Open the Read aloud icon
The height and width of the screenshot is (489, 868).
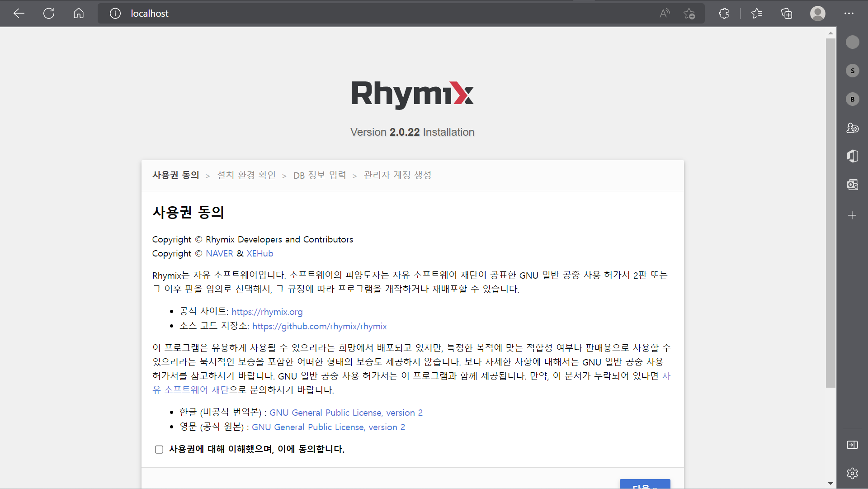[664, 14]
